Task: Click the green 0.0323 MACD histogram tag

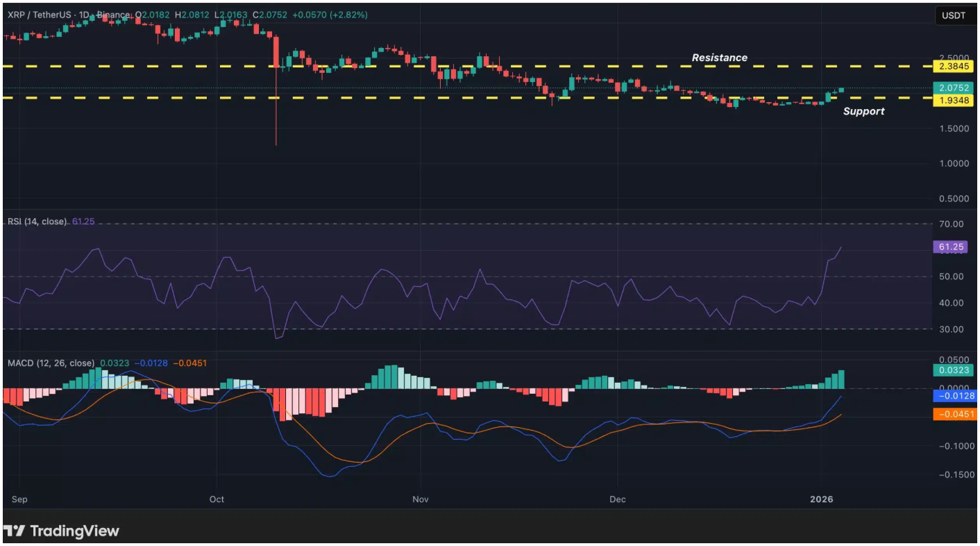Action: (953, 371)
